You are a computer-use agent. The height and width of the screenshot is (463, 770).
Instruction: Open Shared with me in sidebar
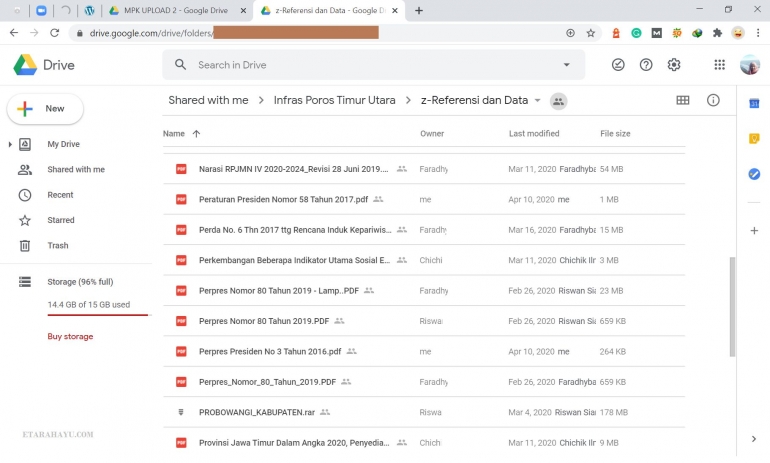(x=75, y=170)
